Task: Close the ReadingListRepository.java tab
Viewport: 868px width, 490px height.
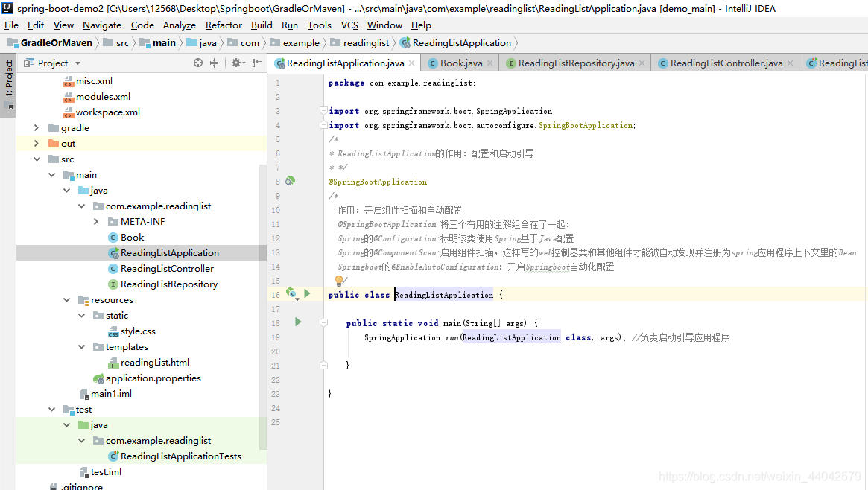Action: pyautogui.click(x=642, y=63)
